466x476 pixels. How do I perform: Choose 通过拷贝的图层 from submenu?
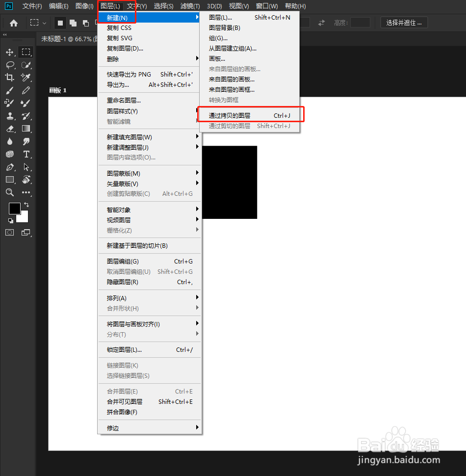pos(249,115)
